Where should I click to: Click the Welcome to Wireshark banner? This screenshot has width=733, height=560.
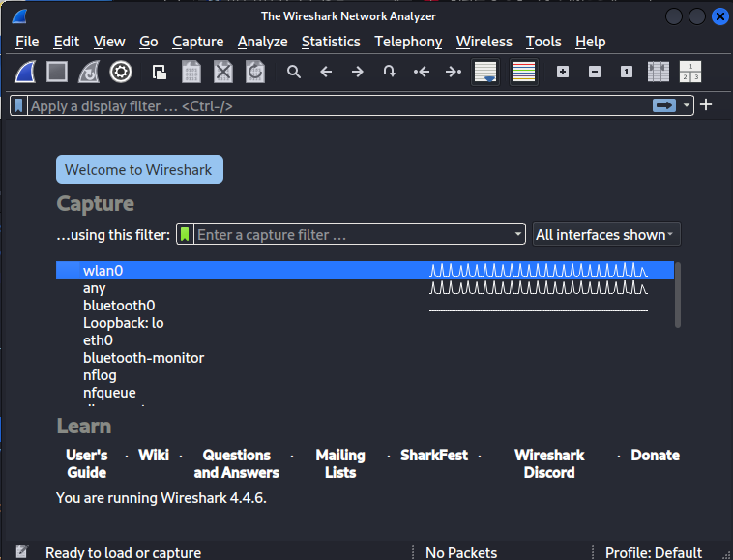pyautogui.click(x=139, y=169)
